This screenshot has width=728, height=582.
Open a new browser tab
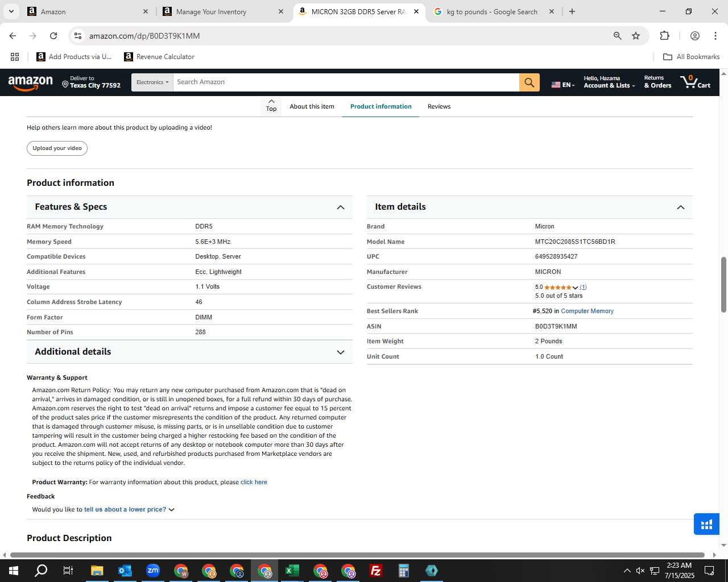(x=572, y=11)
